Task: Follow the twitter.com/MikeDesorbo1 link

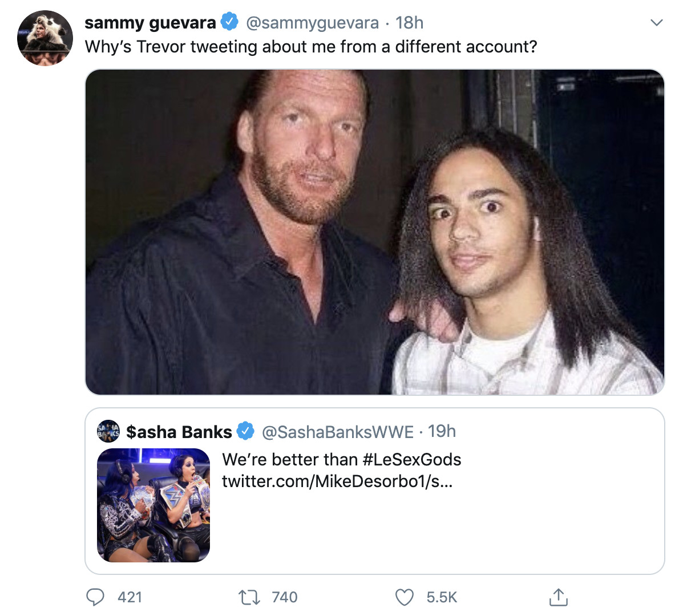Action: pyautogui.click(x=337, y=481)
